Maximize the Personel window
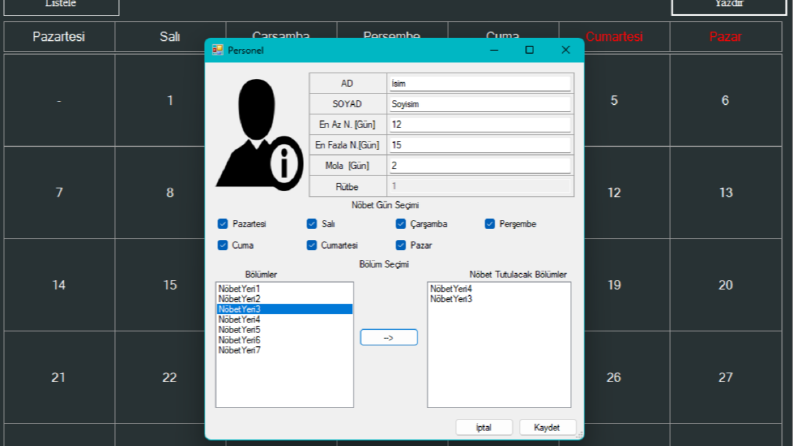This screenshot has width=793, height=446. point(530,50)
